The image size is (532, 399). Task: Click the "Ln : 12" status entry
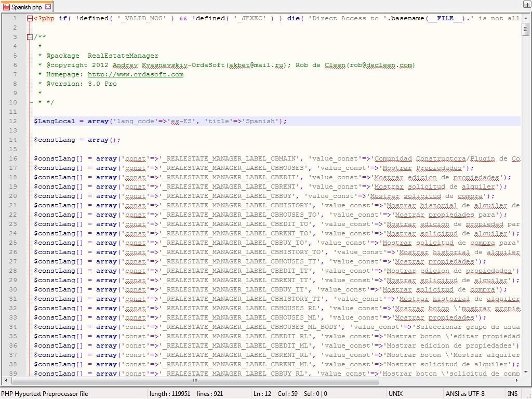tap(262, 394)
